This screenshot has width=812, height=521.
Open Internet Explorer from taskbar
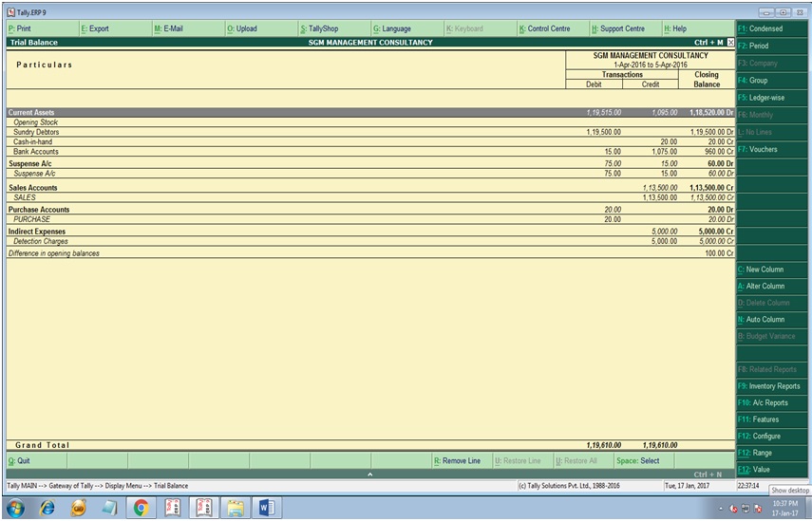pos(47,508)
